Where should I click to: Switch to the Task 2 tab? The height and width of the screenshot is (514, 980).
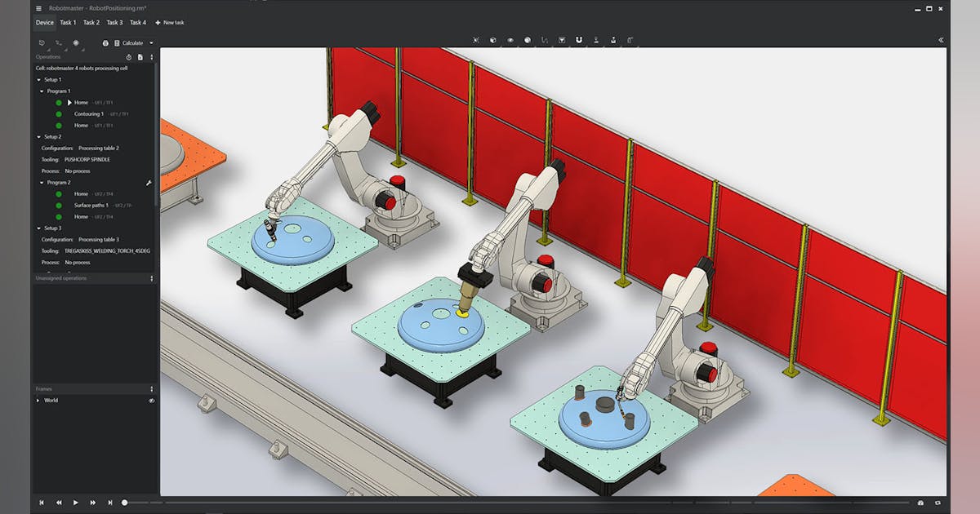pyautogui.click(x=91, y=22)
